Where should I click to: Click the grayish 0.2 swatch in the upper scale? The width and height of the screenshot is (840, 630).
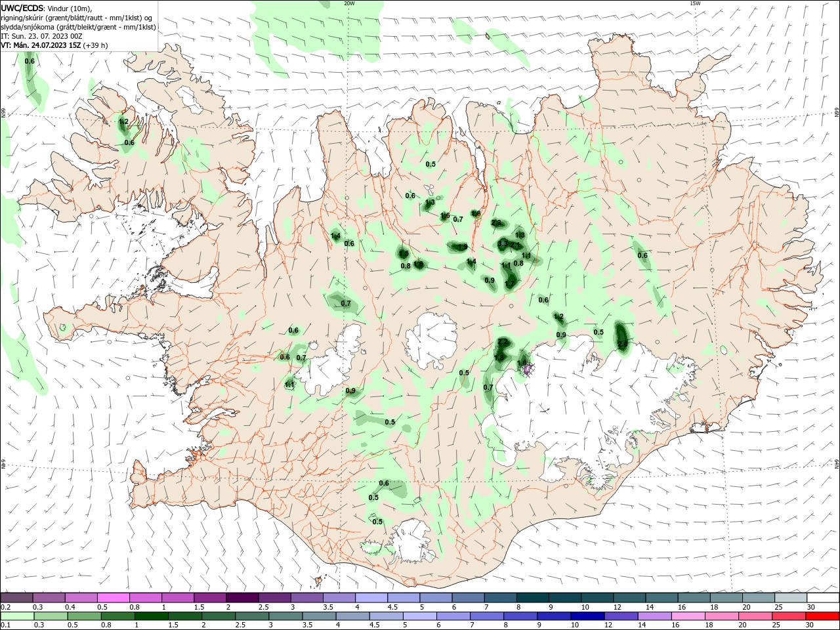[17, 598]
